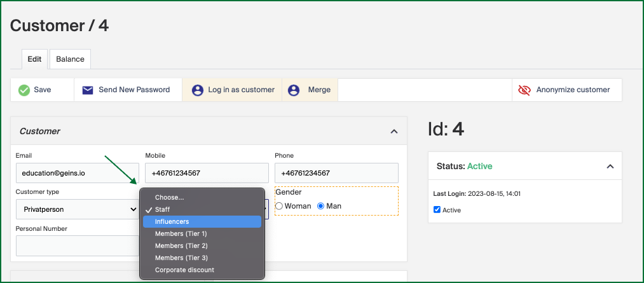Collapse the Status panel with its chevron
This screenshot has height=283, width=644.
610,167
